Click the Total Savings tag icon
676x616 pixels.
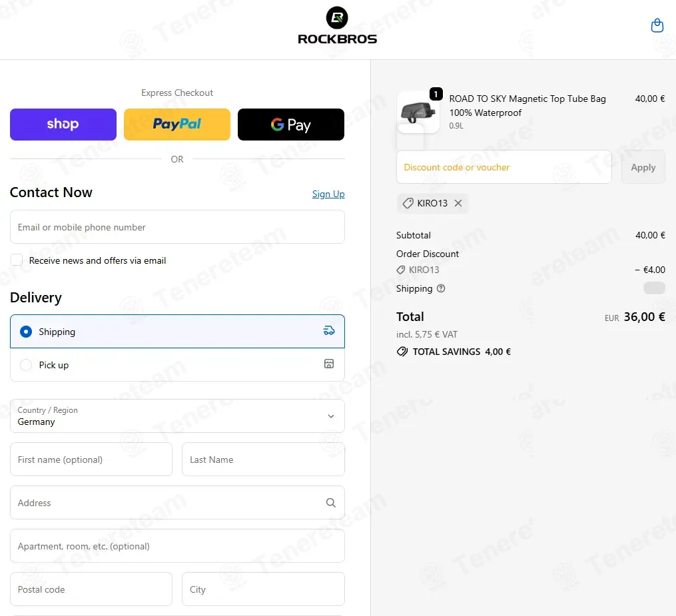(402, 352)
